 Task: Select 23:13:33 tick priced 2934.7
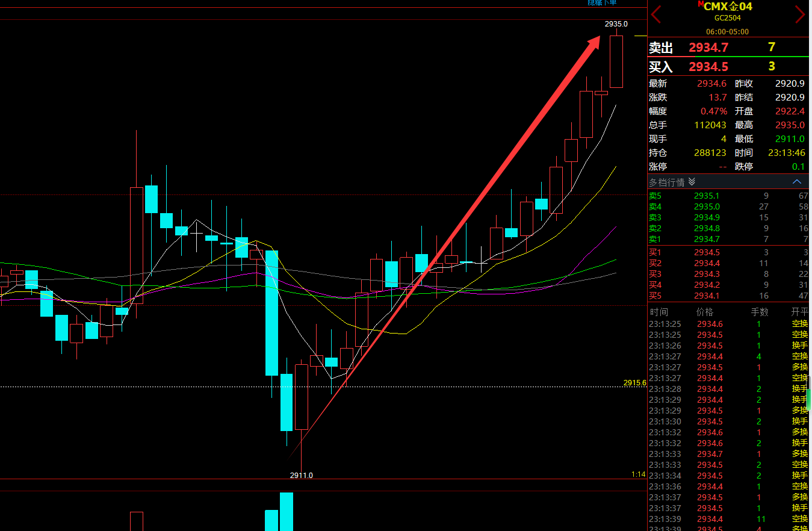(x=728, y=454)
